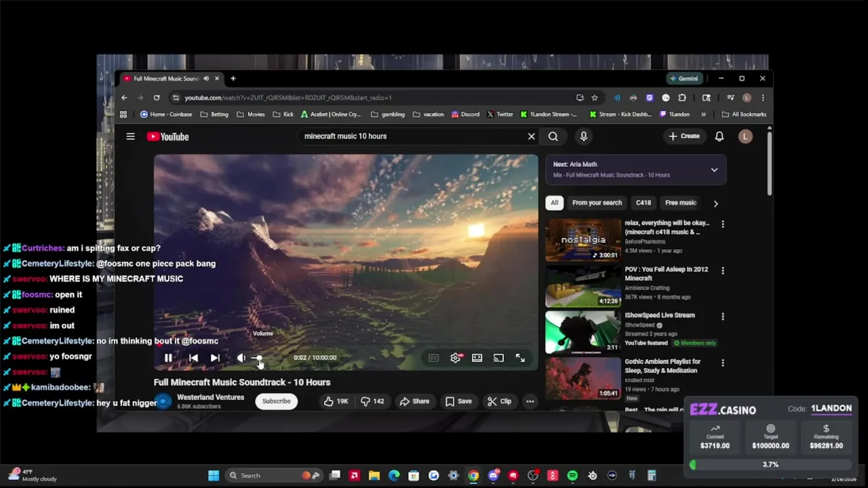Open Spotify from the Windows taskbar

coord(572,476)
